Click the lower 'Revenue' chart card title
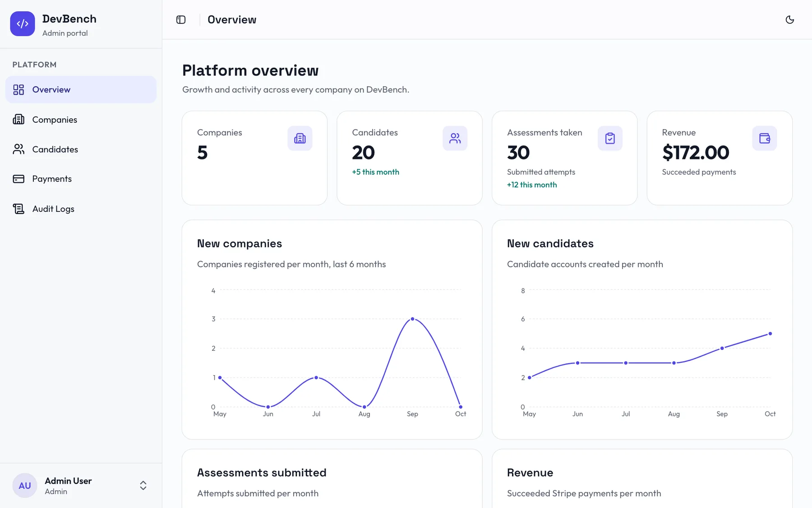This screenshot has height=508, width=812. (530, 472)
